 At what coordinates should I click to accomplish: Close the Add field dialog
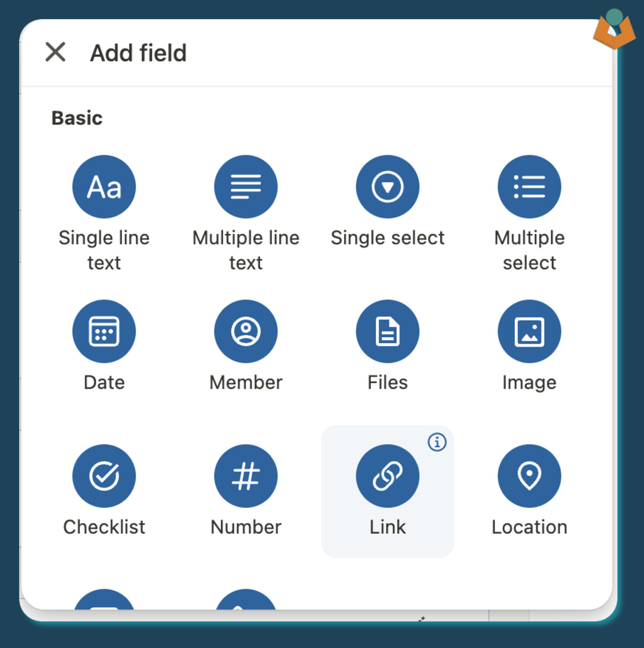55,52
